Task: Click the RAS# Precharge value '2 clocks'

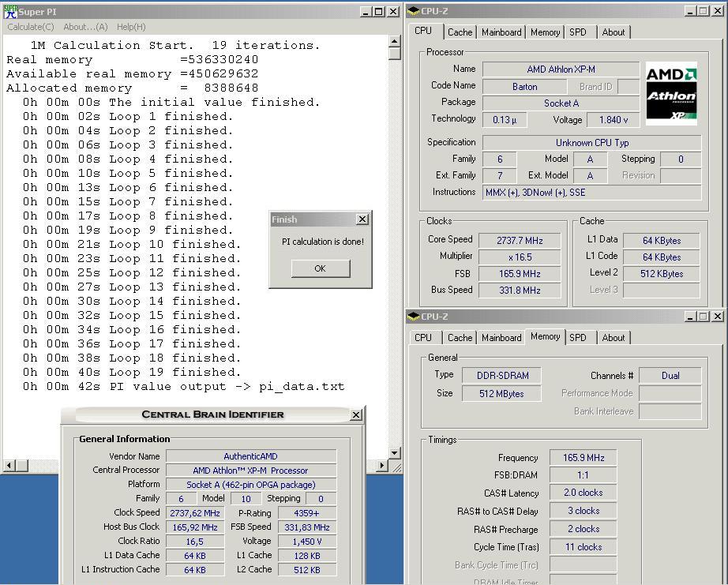Action: (584, 529)
